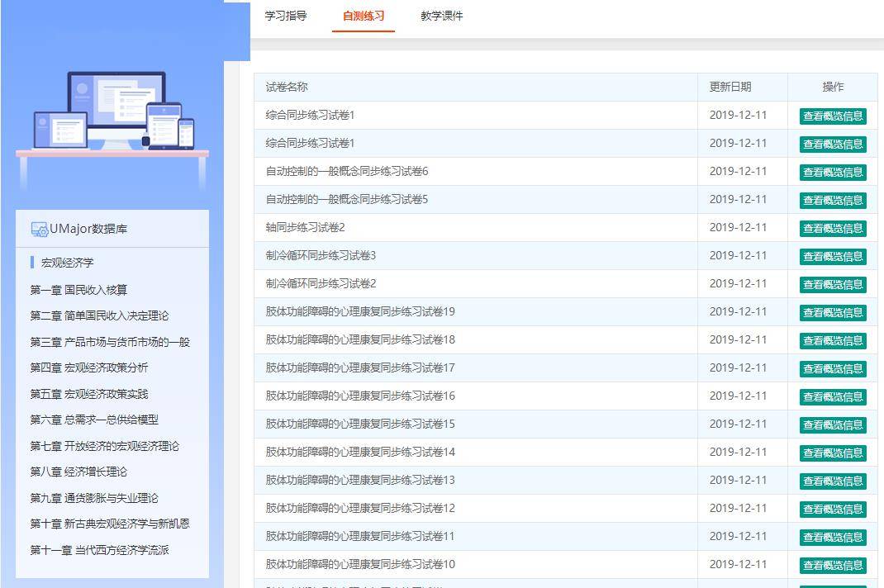Select the 肢体功能障碍的心理康复同步练习试卷16 name cell

pos(476,396)
